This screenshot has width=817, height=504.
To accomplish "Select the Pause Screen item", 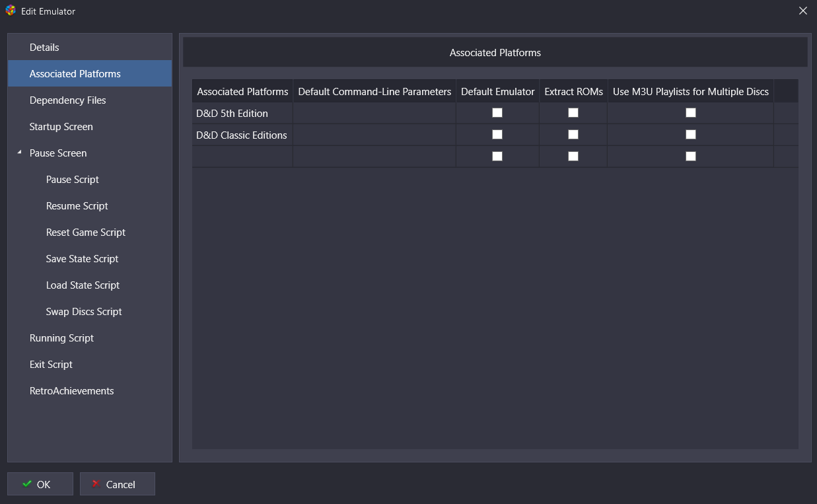I will pos(90,153).
